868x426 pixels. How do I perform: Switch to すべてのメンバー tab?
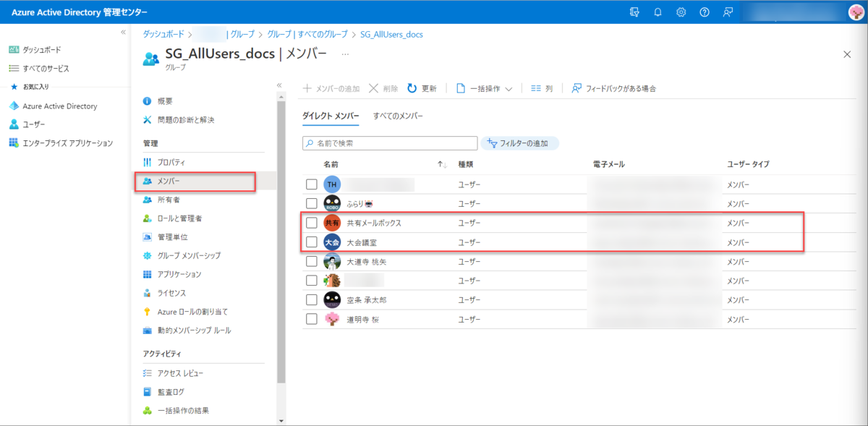(398, 116)
